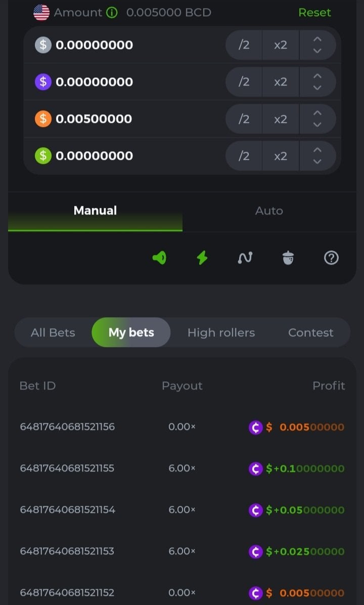The image size is (364, 605).
Task: Reset the bet amounts
Action: pyautogui.click(x=314, y=12)
